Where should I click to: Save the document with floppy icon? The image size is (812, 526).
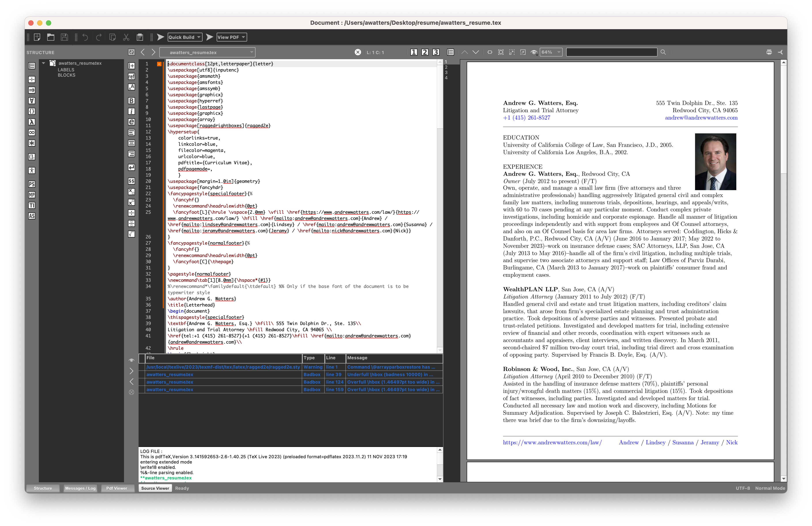64,37
